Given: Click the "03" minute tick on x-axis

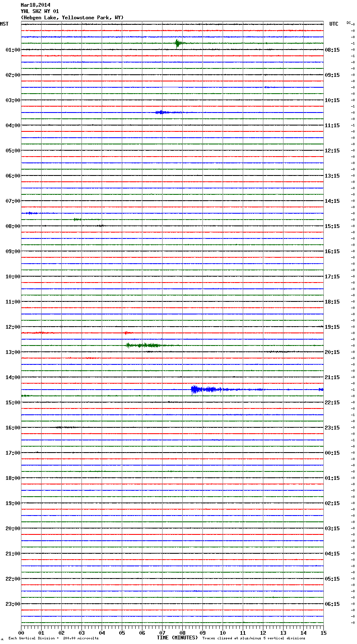Looking at the screenshot, I should [x=81, y=633].
